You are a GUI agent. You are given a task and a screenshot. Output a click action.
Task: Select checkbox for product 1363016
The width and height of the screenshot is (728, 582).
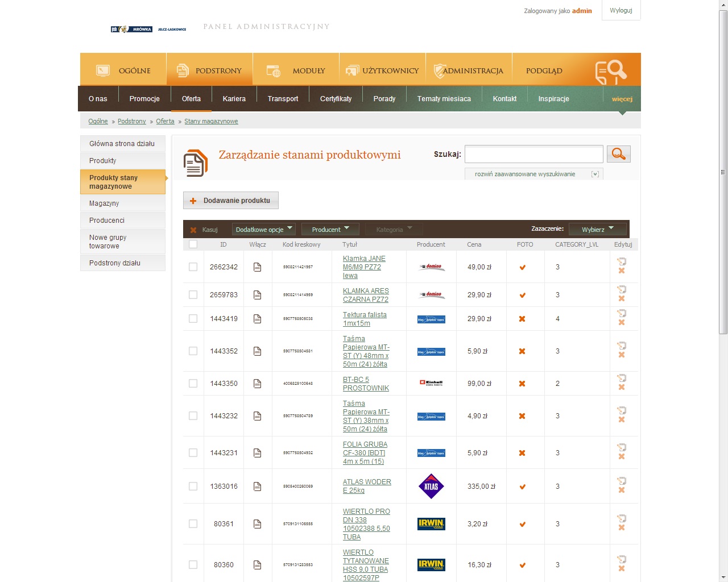point(193,487)
